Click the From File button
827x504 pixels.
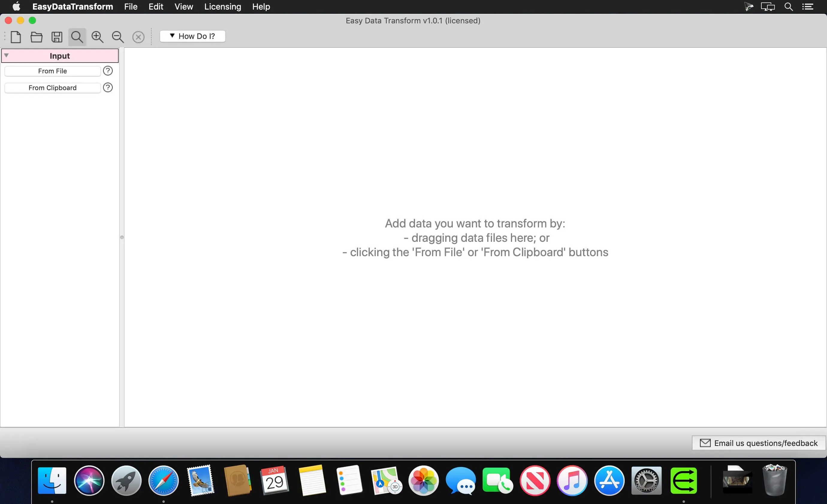(52, 71)
